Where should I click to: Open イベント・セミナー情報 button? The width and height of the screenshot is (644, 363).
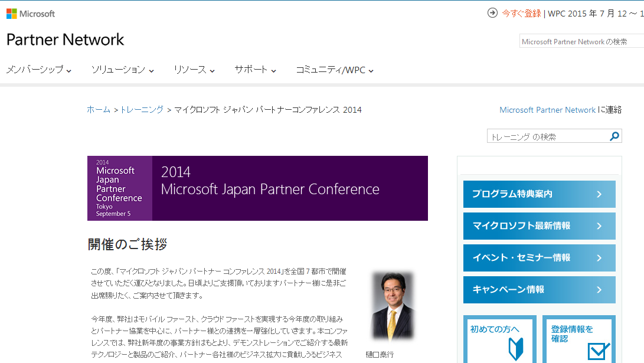pos(540,258)
